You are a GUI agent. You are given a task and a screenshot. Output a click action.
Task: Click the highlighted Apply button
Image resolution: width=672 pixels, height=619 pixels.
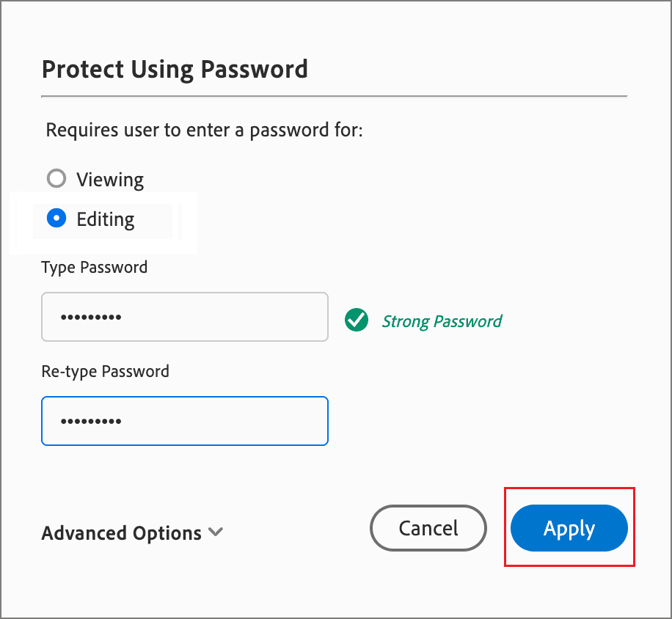pyautogui.click(x=569, y=527)
